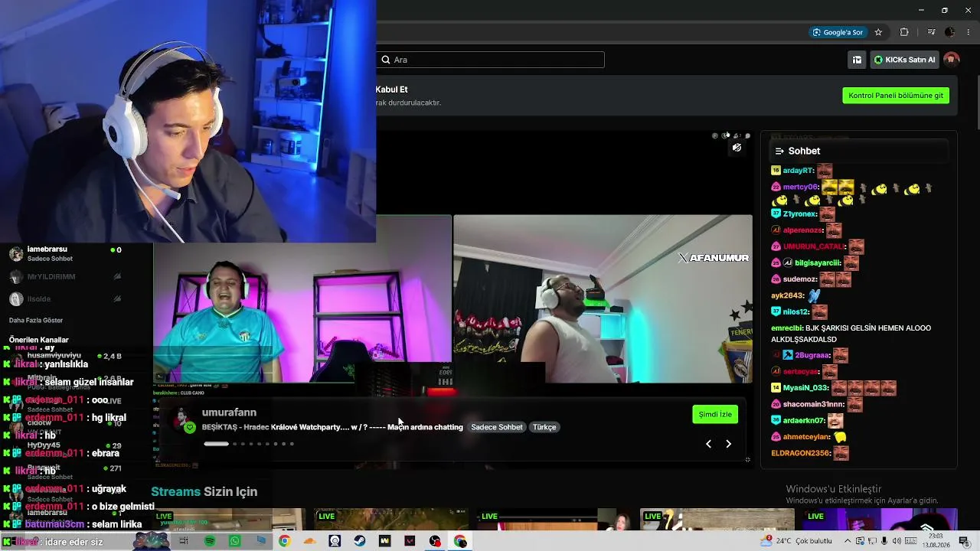This screenshot has height=551, width=980.
Task: Focus the Ara search field
Action: (x=491, y=60)
